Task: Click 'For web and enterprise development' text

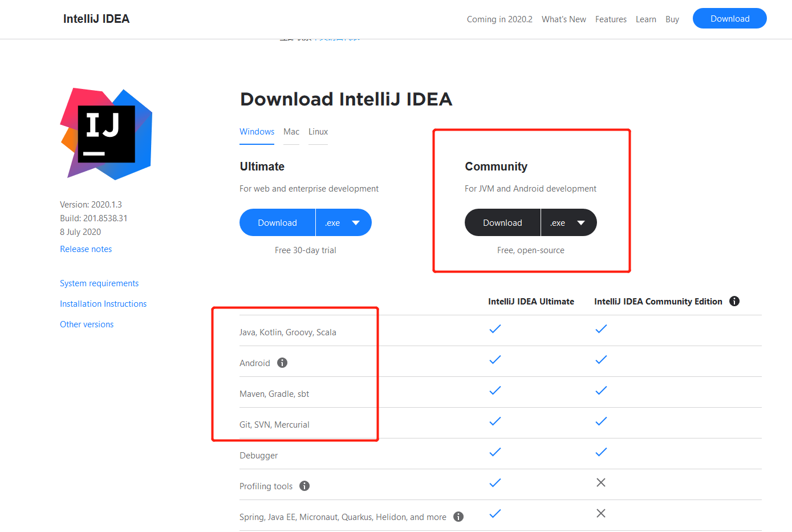Action: (309, 189)
